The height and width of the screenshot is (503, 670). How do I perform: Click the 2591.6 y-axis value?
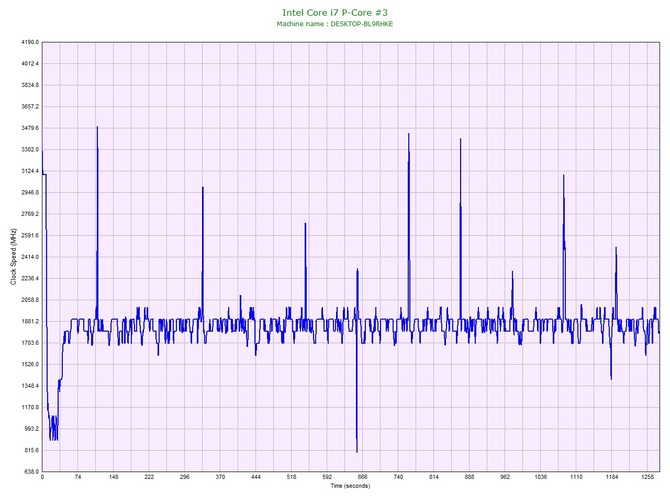tap(30, 235)
